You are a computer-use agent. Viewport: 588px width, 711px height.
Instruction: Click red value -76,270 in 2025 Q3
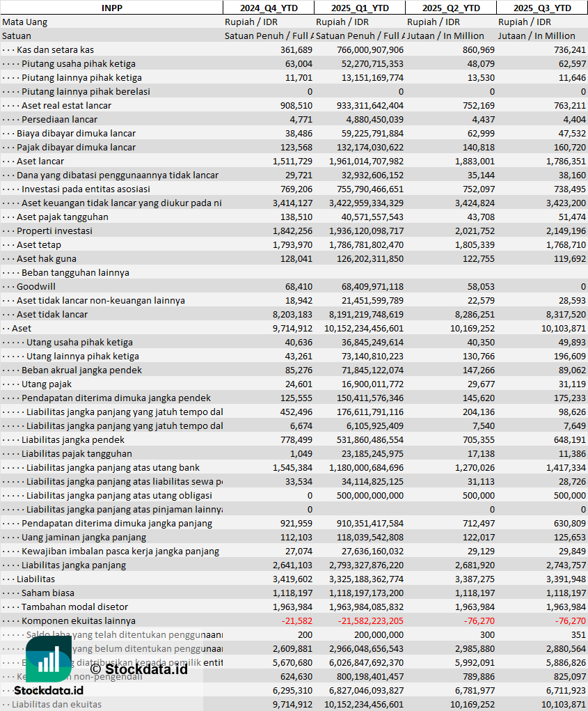(x=571, y=621)
